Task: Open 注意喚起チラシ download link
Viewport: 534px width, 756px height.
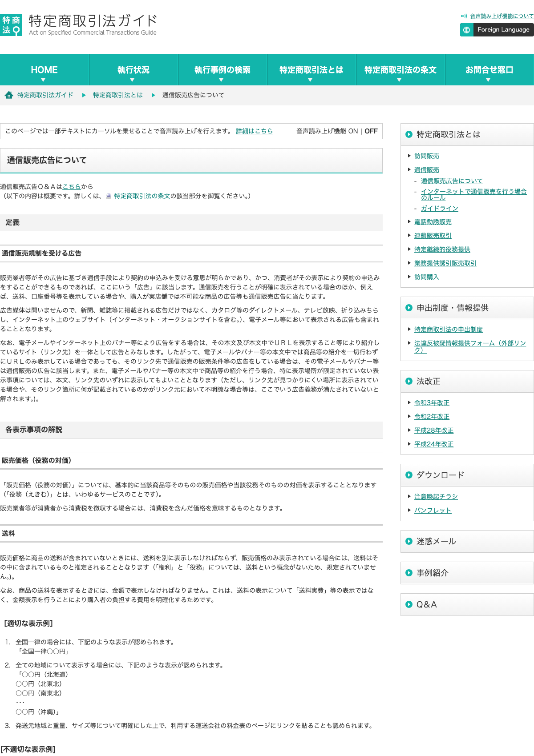Action: click(436, 497)
